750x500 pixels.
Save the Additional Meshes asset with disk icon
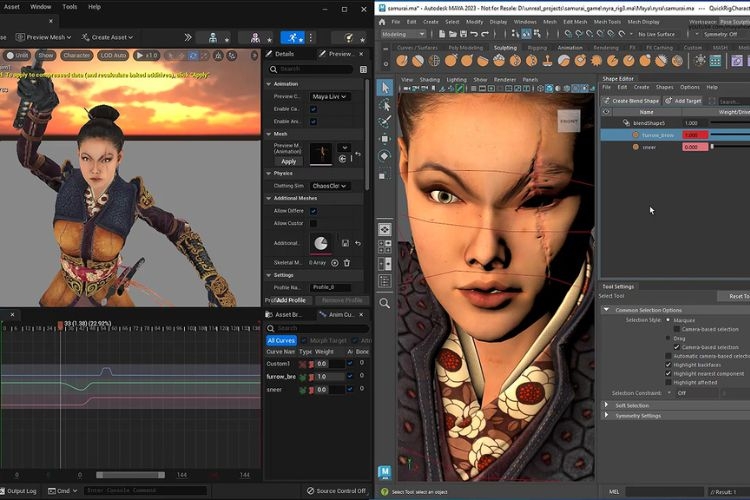click(x=345, y=243)
